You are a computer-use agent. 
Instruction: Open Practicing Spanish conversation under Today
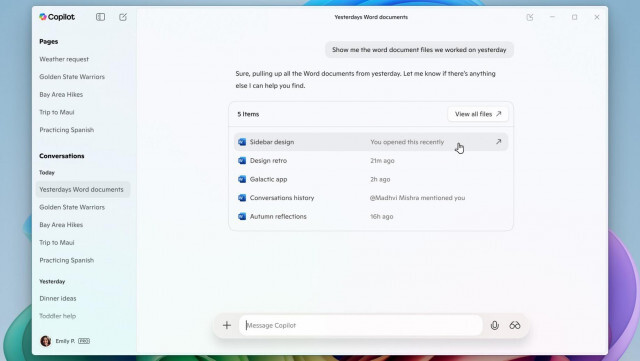(x=67, y=260)
